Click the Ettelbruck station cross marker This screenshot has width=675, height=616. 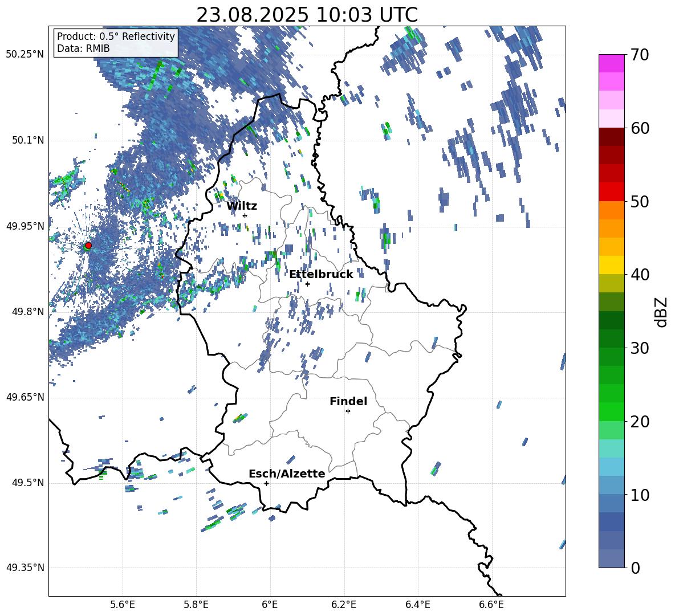click(x=307, y=284)
